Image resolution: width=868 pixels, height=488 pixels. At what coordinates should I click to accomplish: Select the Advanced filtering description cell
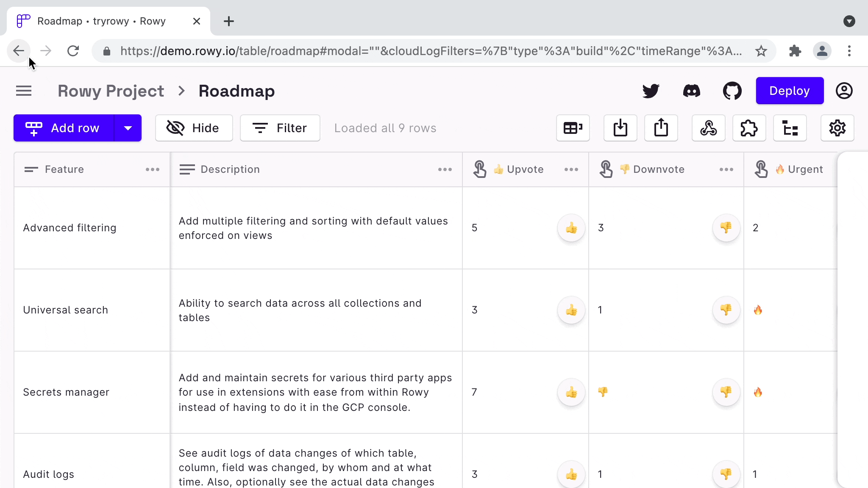316,228
